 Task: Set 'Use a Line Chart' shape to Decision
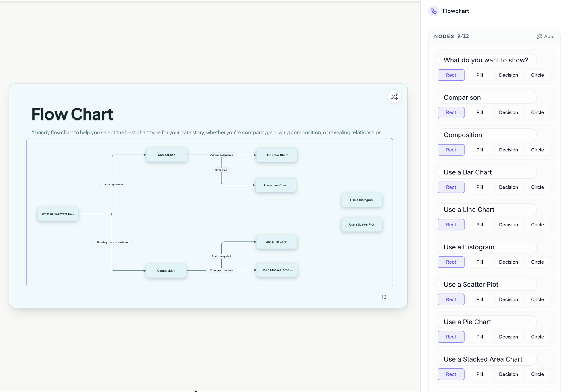pyautogui.click(x=508, y=225)
